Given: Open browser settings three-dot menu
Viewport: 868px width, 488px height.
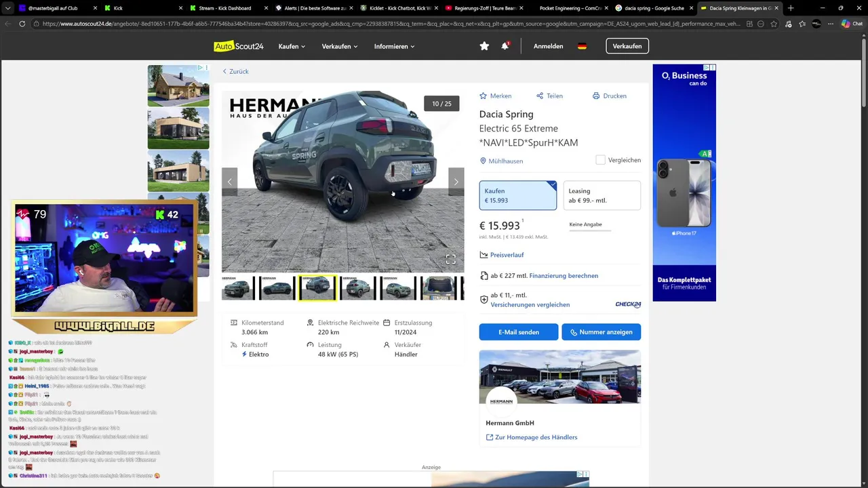Looking at the screenshot, I should click(830, 23).
